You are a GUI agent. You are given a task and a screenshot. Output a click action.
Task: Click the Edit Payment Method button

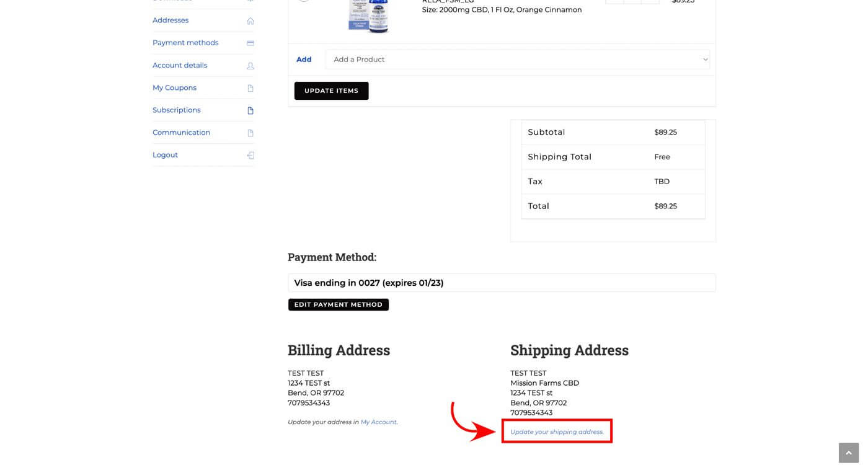338,304
